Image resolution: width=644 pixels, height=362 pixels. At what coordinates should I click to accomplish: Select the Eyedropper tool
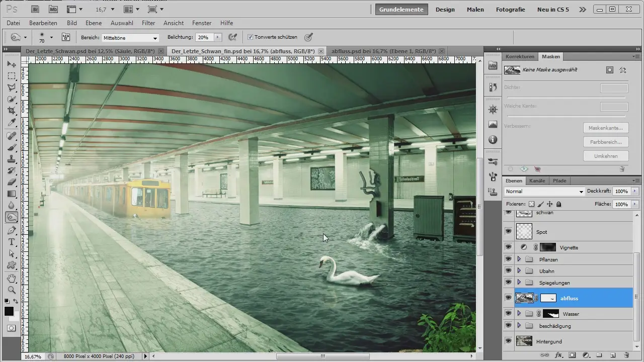pyautogui.click(x=11, y=123)
